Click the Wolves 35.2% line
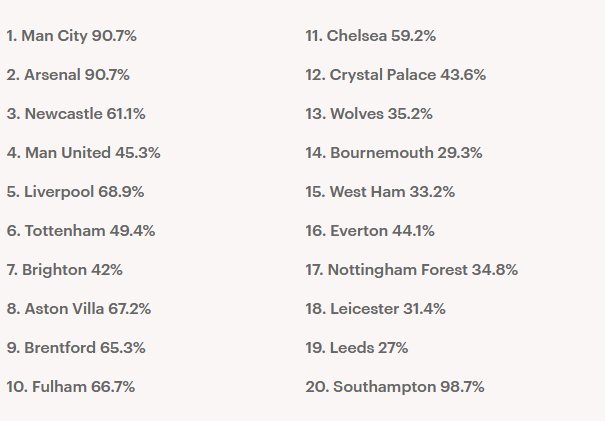Viewport: 605px width, 421px height. point(369,114)
